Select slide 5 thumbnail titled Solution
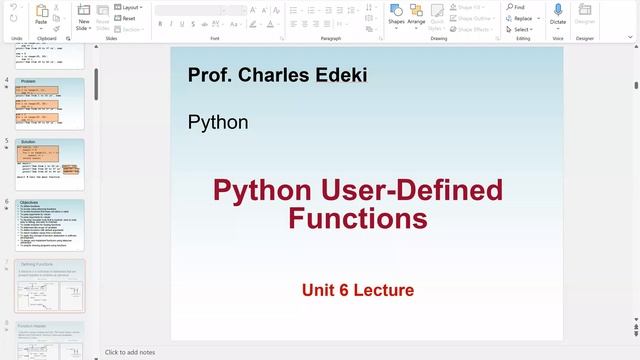The image size is (640, 360). click(50, 164)
